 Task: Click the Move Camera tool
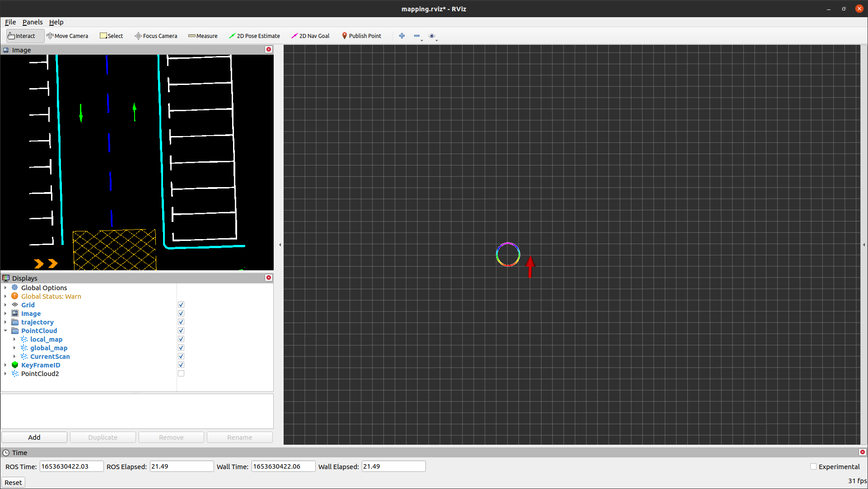click(x=67, y=36)
